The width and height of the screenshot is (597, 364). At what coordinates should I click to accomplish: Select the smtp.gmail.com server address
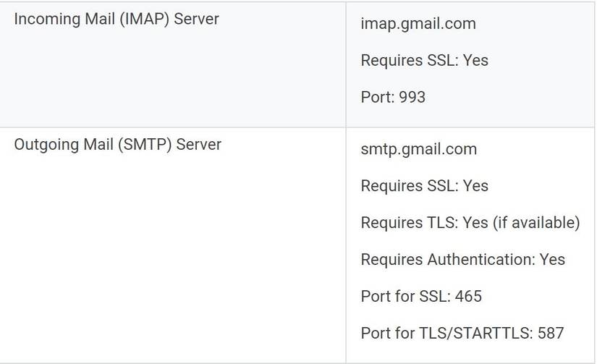419,149
